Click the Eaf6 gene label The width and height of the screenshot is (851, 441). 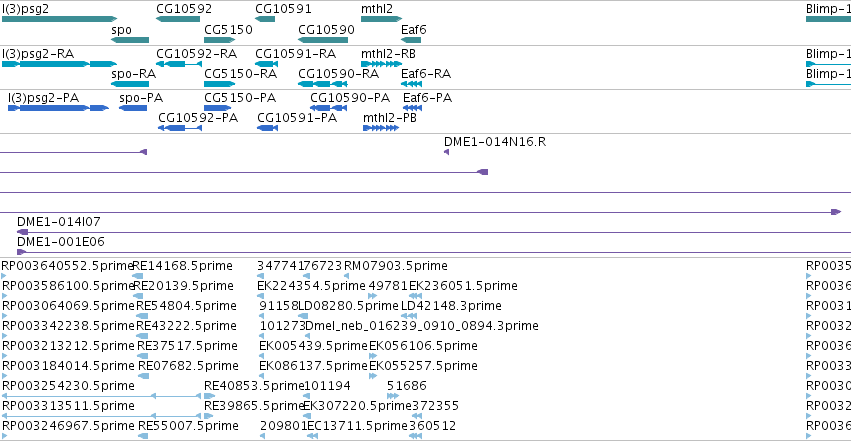414,30
